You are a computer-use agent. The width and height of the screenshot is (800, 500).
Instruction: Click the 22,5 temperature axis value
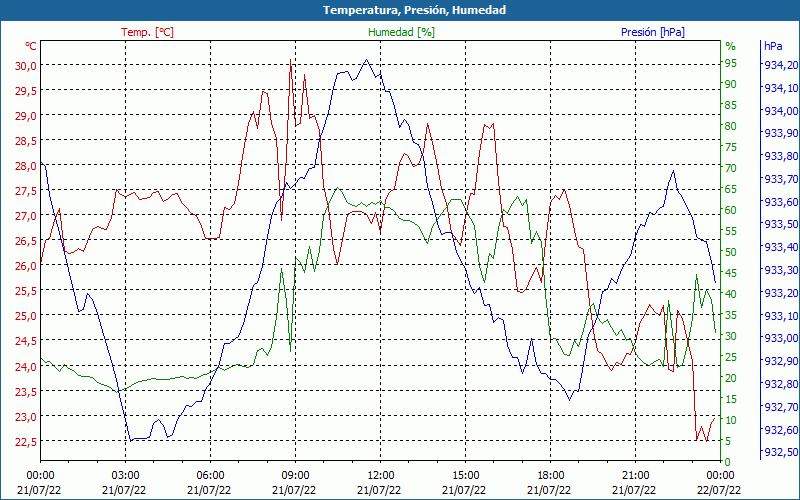coord(27,441)
